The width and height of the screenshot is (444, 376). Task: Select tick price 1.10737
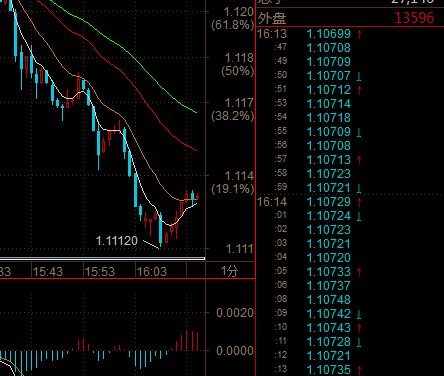329,286
